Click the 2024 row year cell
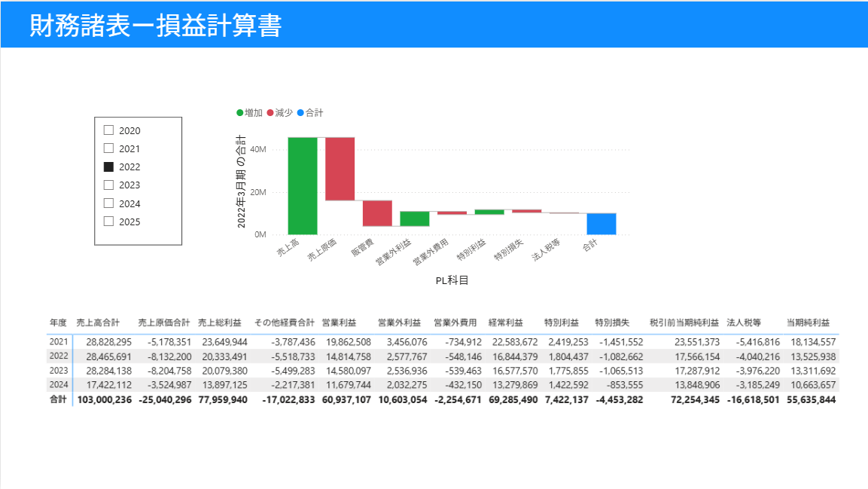Screen dimensions: 868x489 59,384
